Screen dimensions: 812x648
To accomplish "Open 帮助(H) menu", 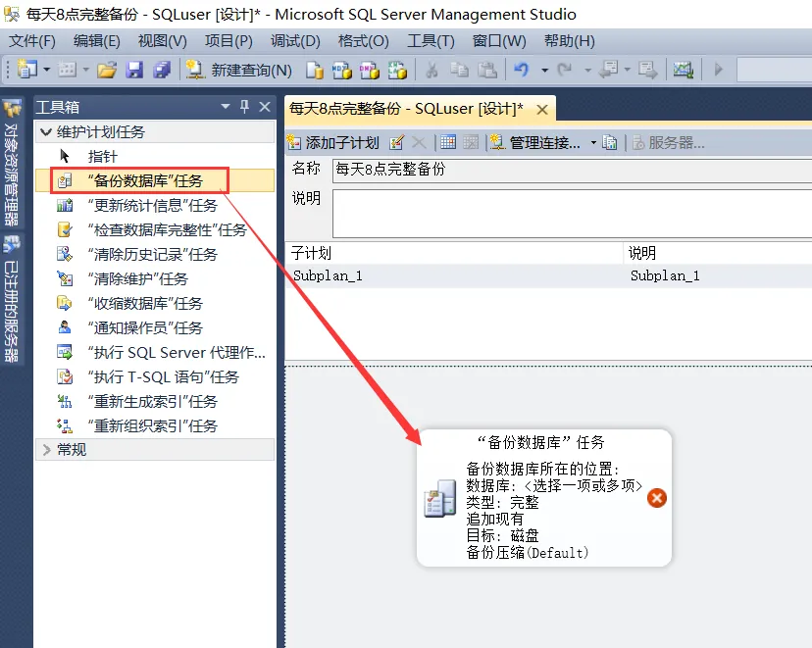I will point(569,41).
